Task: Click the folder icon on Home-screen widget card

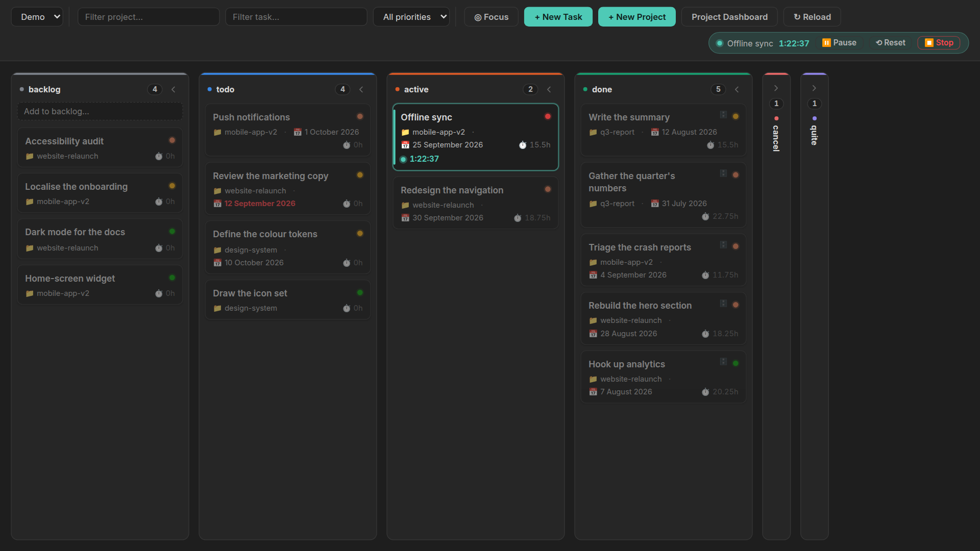Action: [x=30, y=293]
